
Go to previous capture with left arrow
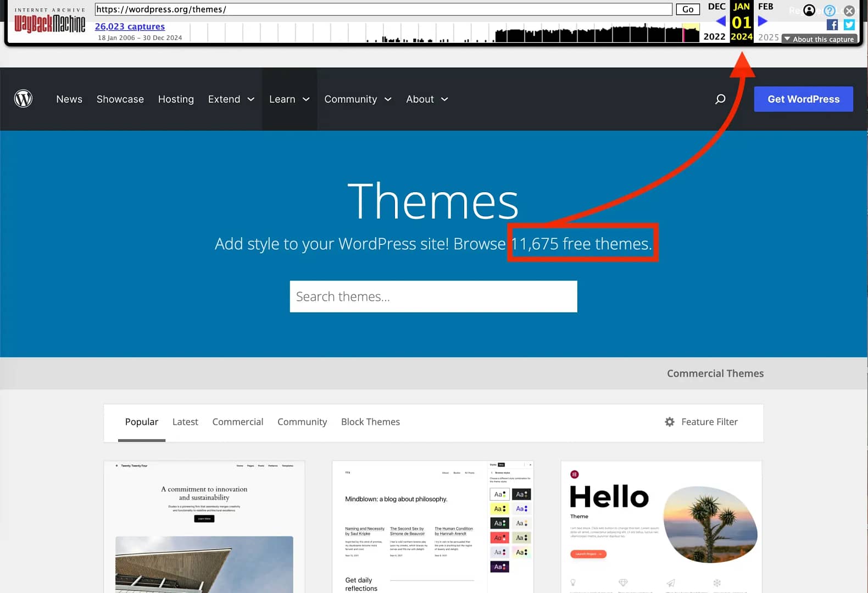click(x=721, y=21)
